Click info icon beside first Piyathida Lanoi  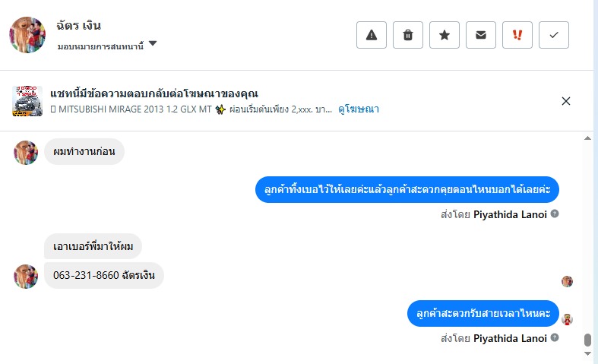click(555, 214)
